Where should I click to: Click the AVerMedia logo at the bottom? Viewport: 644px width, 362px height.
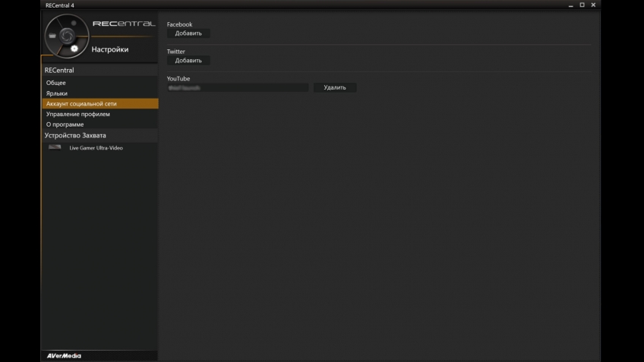[64, 356]
